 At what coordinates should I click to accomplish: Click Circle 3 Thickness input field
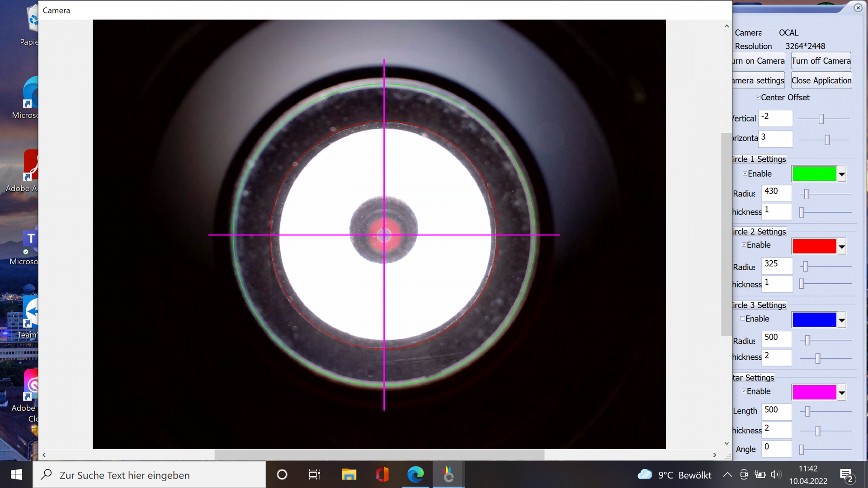point(777,357)
